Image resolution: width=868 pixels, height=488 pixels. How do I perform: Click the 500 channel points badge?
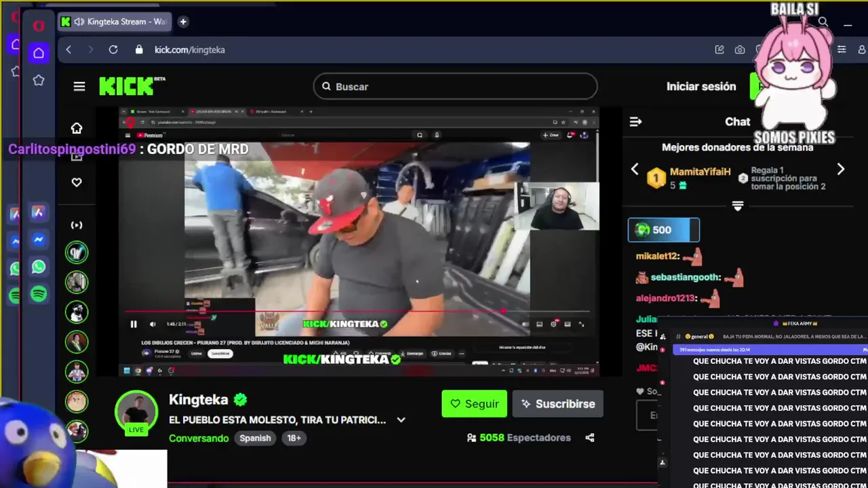pos(663,230)
